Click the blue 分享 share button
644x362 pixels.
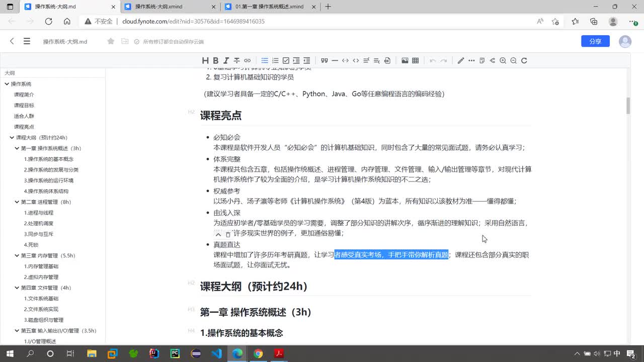595,41
